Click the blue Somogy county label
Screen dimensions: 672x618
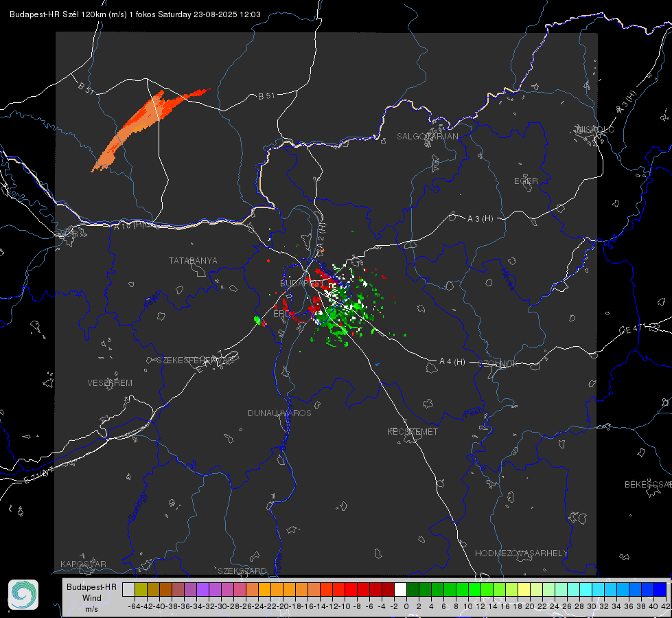pos(137,507)
